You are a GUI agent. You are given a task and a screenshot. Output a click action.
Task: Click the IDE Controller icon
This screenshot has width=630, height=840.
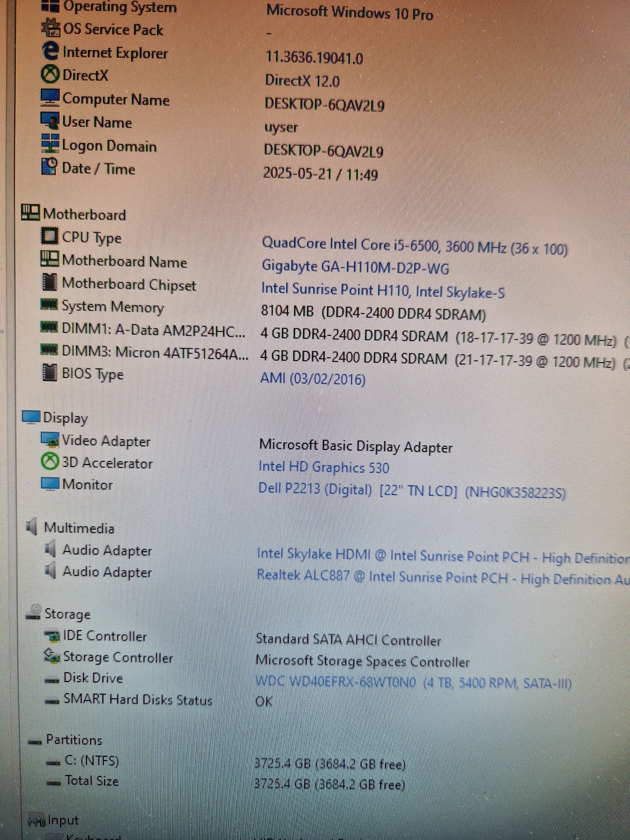pos(52,635)
